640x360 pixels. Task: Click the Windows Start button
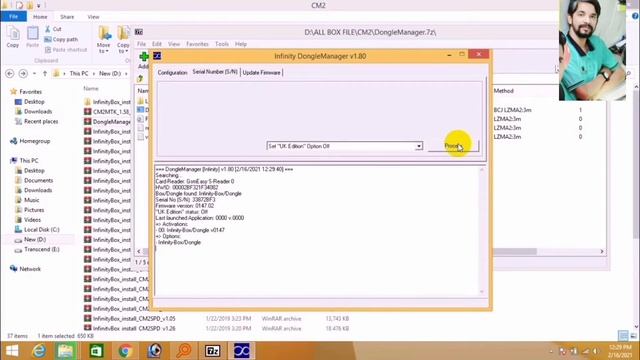[12, 351]
